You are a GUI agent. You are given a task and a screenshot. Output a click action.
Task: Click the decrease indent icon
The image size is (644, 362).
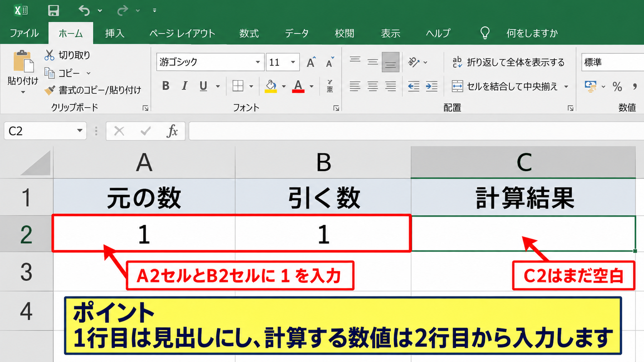(x=414, y=86)
